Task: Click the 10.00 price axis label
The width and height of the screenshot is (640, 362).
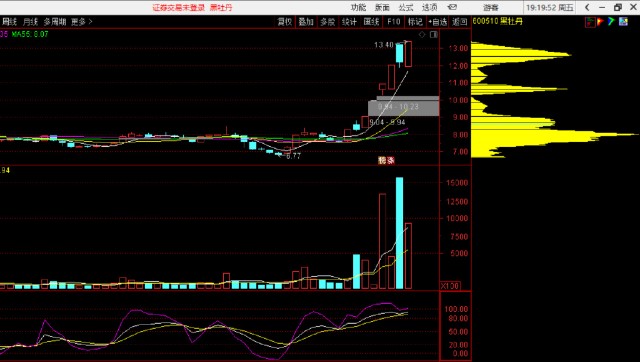Action: (458, 100)
